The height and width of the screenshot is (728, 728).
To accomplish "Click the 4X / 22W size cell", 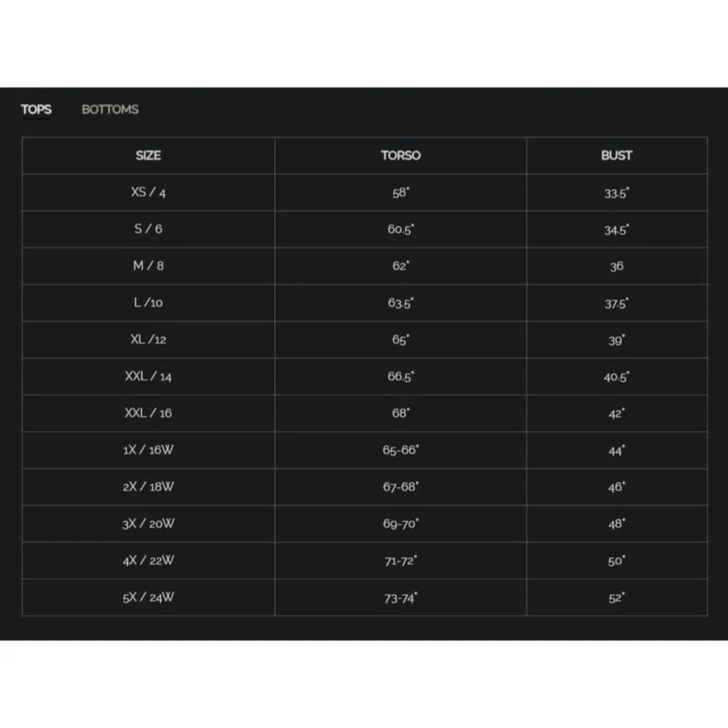I will click(x=148, y=561).
